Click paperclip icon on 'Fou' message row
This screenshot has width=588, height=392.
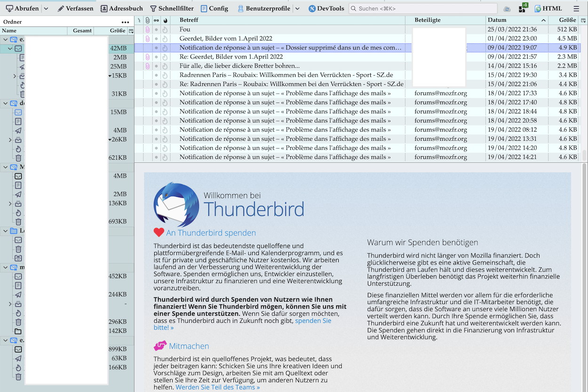tap(147, 30)
